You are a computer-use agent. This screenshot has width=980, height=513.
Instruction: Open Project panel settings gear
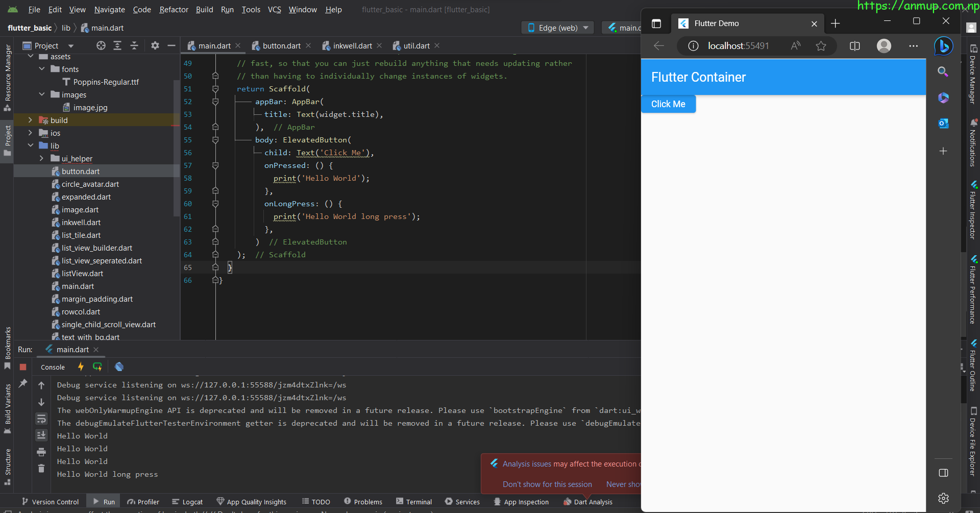(155, 46)
